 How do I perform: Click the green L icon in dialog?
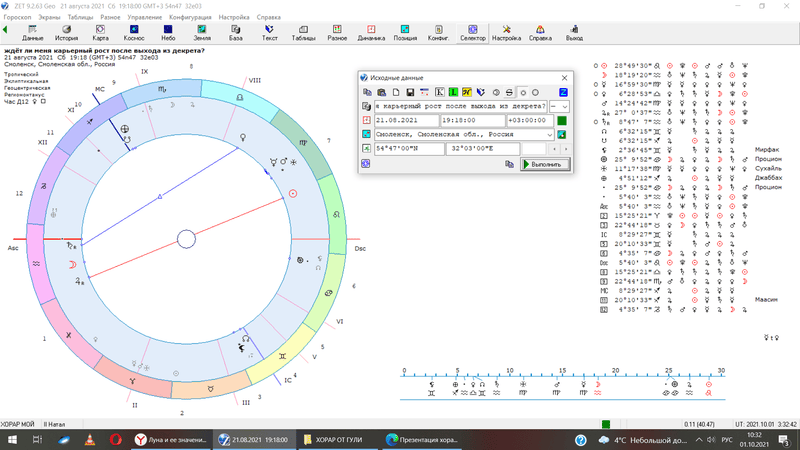click(453, 92)
